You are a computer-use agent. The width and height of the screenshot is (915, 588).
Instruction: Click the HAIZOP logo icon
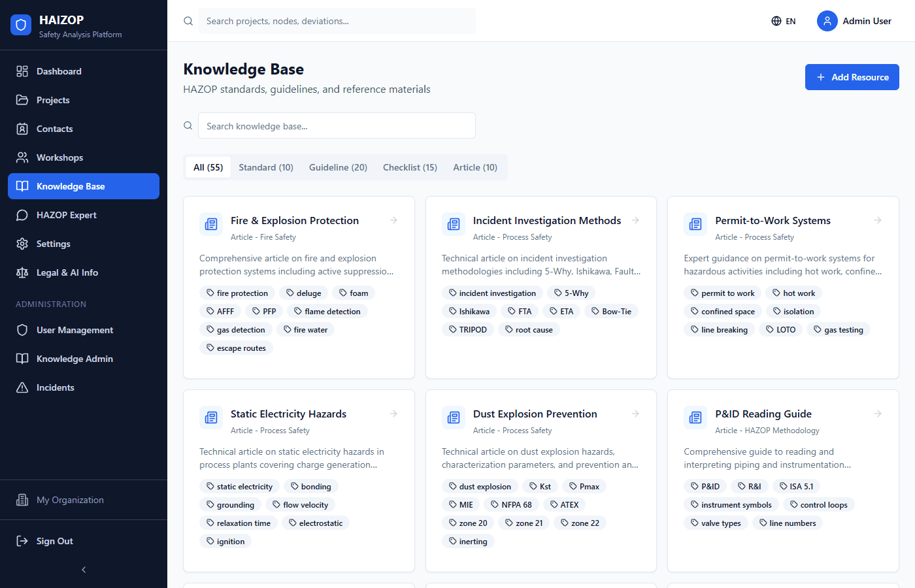tap(20, 24)
